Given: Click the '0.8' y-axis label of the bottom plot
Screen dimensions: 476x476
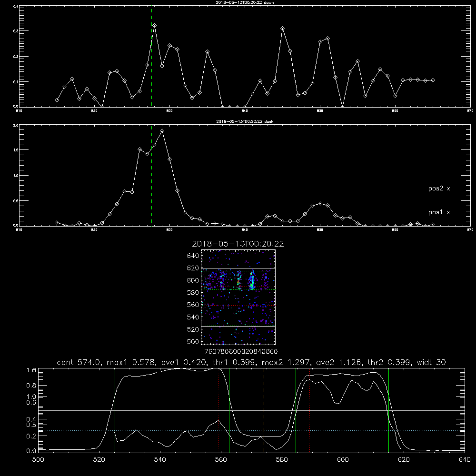Looking at the screenshot, I should tap(31, 386).
